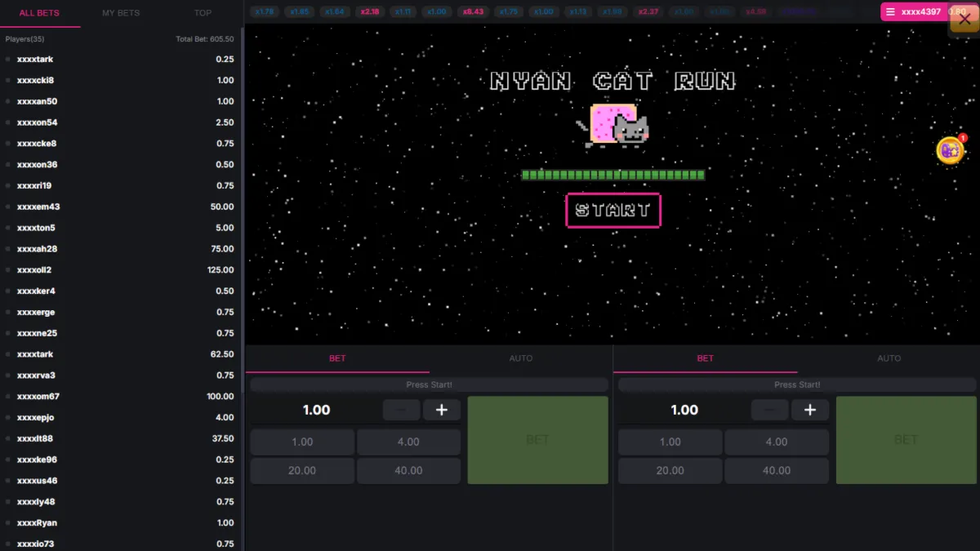This screenshot has height=551, width=980.
Task: Select player row xxxxrva3
Action: pos(120,375)
